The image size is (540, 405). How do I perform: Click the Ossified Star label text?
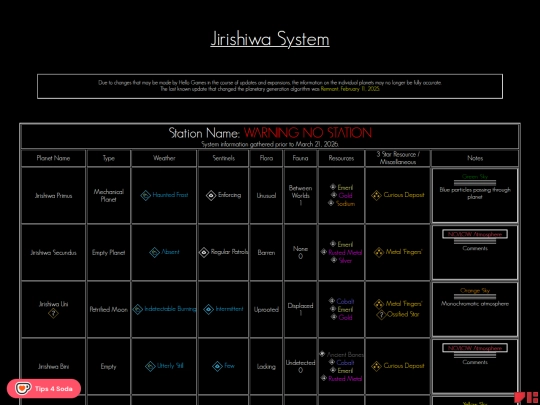pyautogui.click(x=403, y=314)
